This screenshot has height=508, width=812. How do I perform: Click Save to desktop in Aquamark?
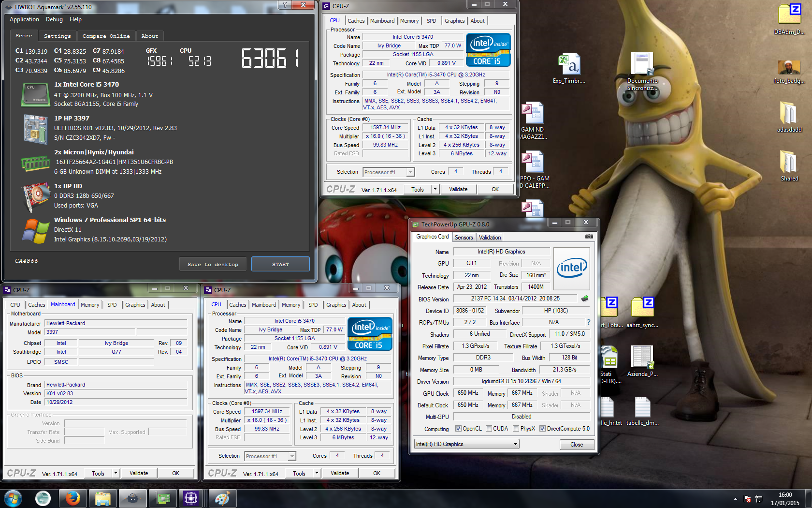coord(213,264)
